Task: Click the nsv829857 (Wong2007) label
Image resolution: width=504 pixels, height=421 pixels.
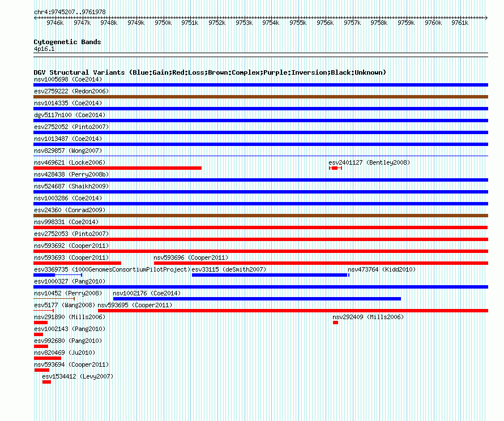Action: (68, 151)
